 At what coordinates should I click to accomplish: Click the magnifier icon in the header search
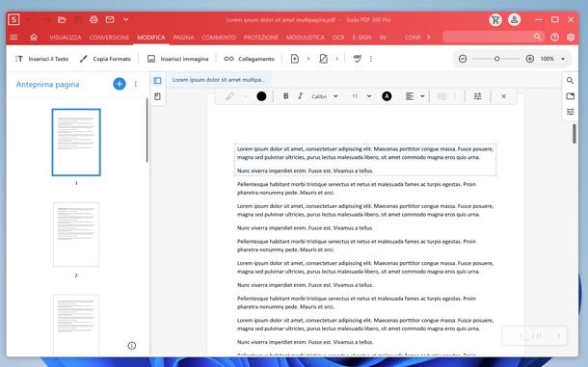point(537,37)
